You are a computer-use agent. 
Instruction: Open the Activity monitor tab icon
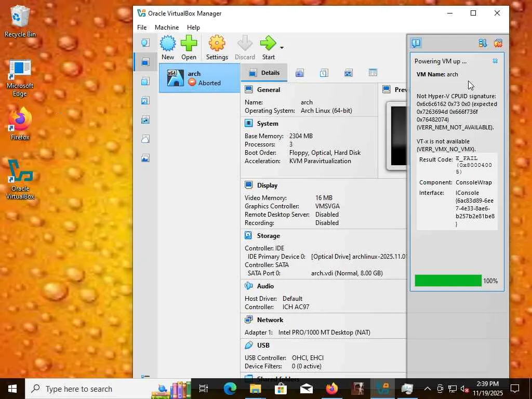coord(349,73)
